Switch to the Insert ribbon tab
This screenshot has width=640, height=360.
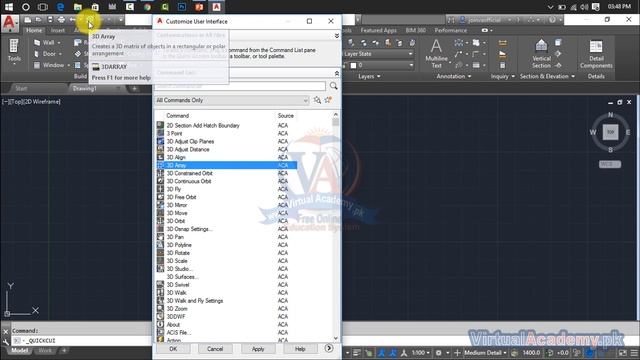[x=58, y=30]
